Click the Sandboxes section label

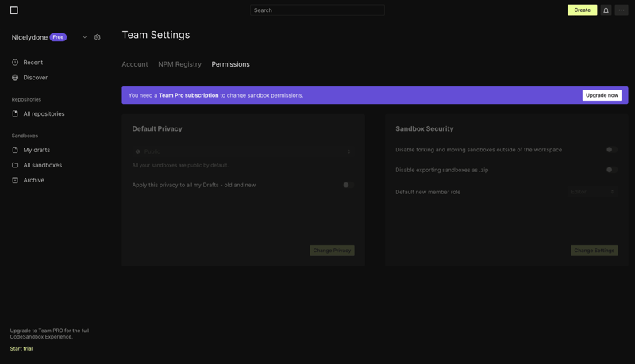coord(25,136)
